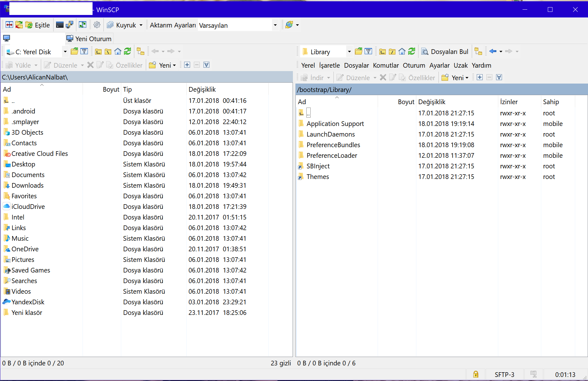Click the remote back arrow
The image size is (588, 381).
(493, 51)
